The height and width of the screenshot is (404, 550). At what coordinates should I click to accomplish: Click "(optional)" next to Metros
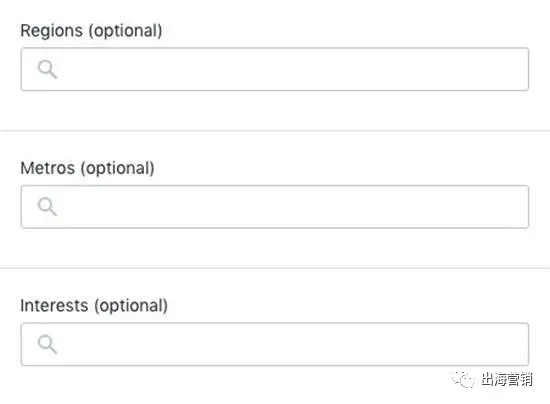pyautogui.click(x=118, y=168)
